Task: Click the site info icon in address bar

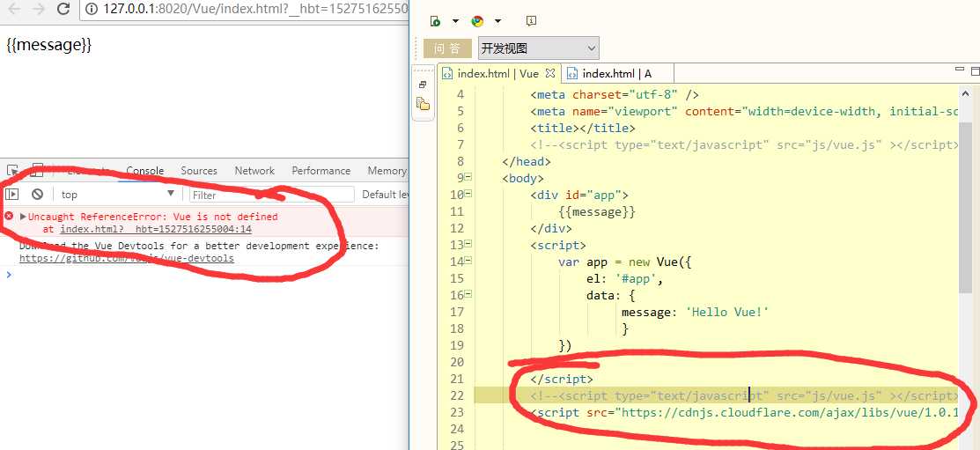Action: (92, 10)
